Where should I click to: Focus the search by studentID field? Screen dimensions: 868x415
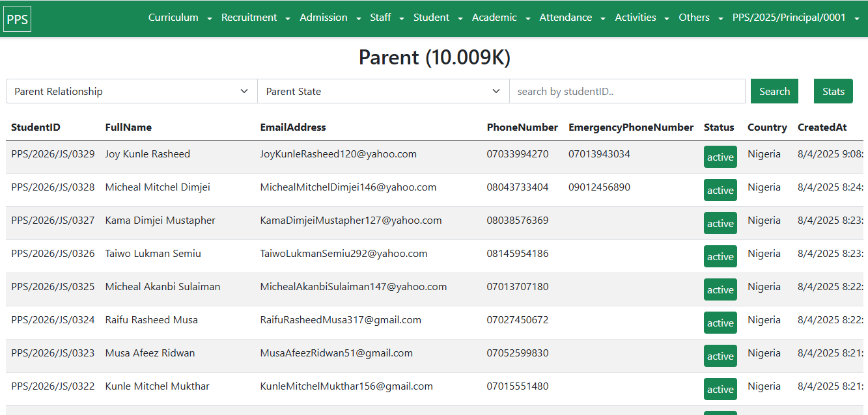626,92
